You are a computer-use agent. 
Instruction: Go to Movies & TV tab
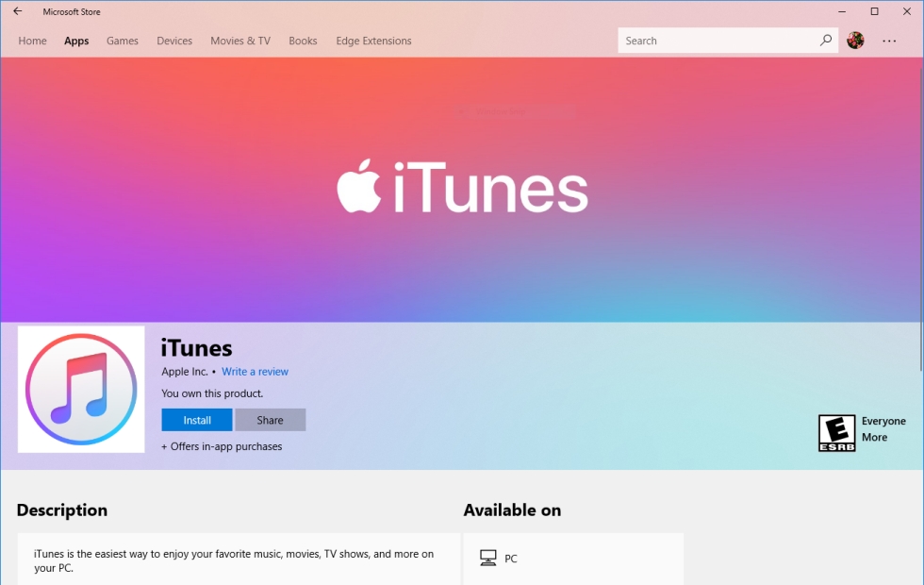pos(240,41)
